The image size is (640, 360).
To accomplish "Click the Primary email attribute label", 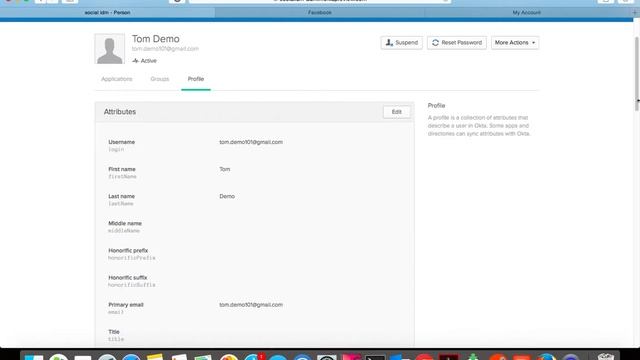I will click(126, 305).
